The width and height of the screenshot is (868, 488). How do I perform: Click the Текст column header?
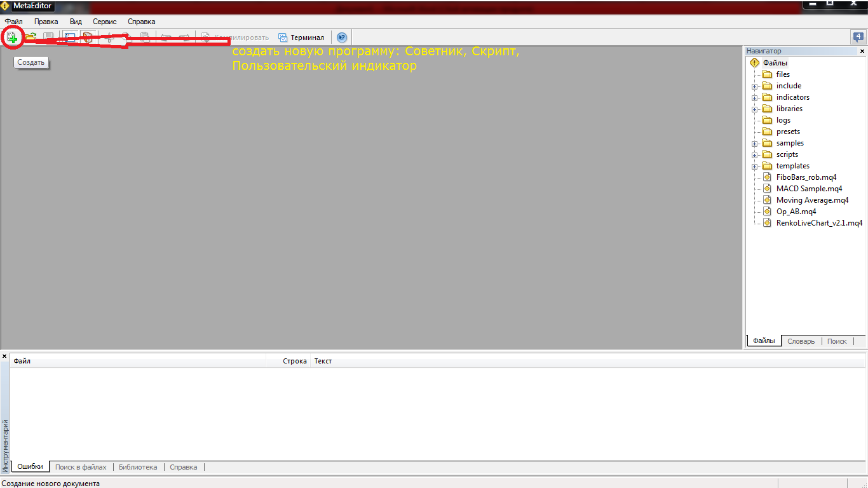[x=588, y=361]
